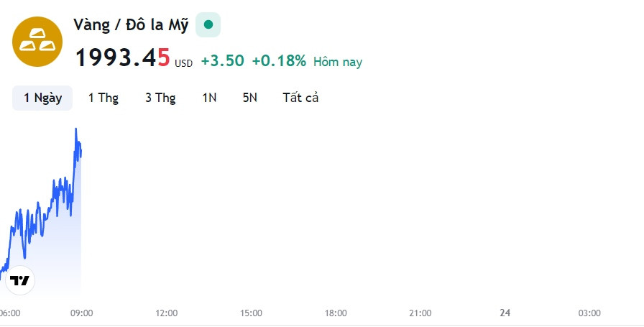Click the 1993.45 price value

click(122, 57)
